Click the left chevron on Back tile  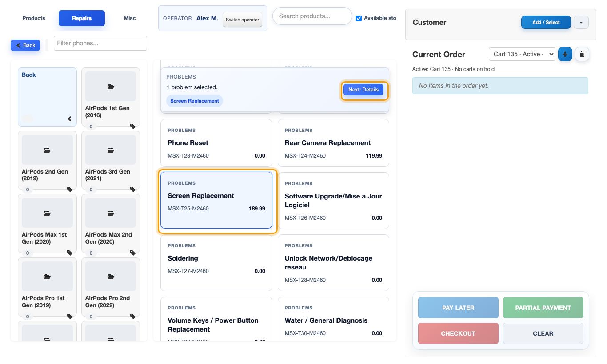pos(69,119)
